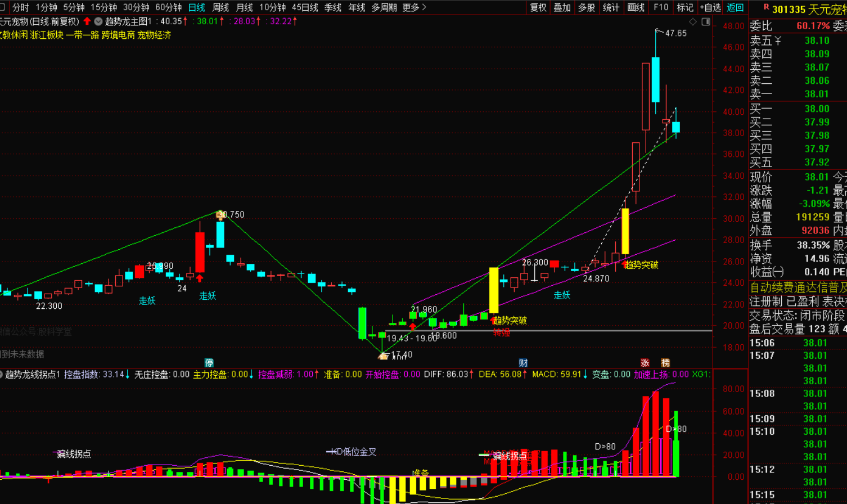The width and height of the screenshot is (847, 504).
Task: Add stock via +自选 button
Action: (x=710, y=7)
